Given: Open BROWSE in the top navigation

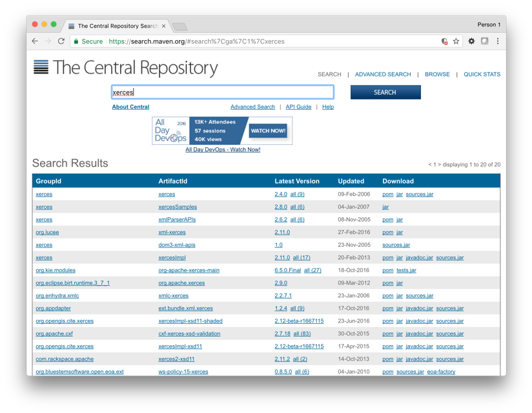Looking at the screenshot, I should 437,74.
